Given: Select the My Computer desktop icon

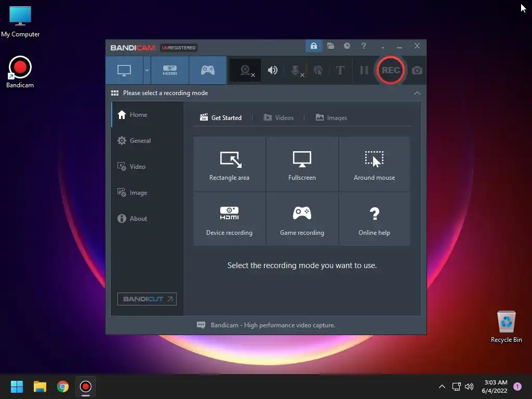Looking at the screenshot, I should click(x=20, y=21).
